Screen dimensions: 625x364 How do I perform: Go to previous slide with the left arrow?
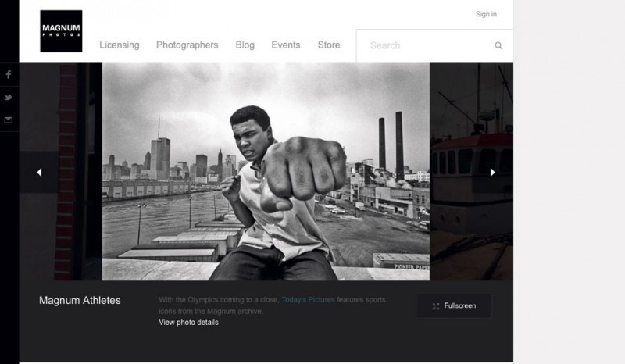tap(39, 173)
